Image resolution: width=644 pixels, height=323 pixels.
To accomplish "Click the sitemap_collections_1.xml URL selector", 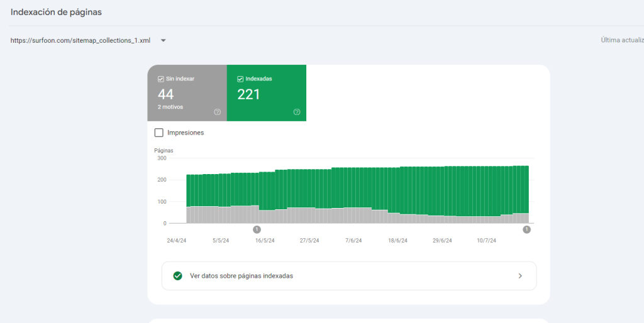I will 80,41.
